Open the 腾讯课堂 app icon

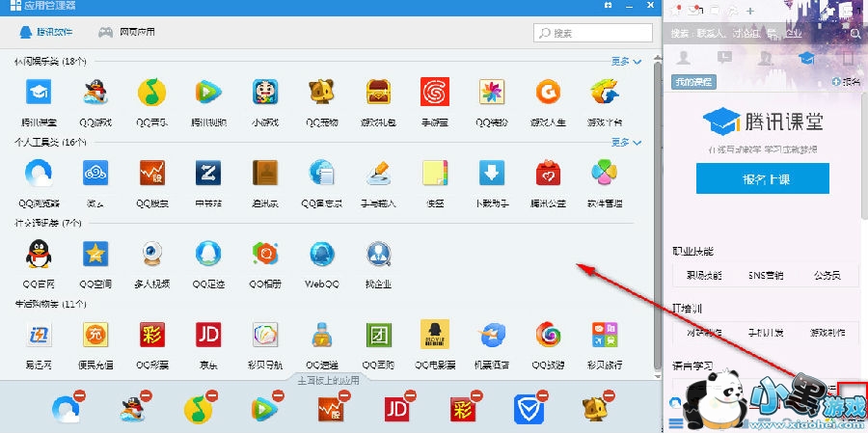39,92
